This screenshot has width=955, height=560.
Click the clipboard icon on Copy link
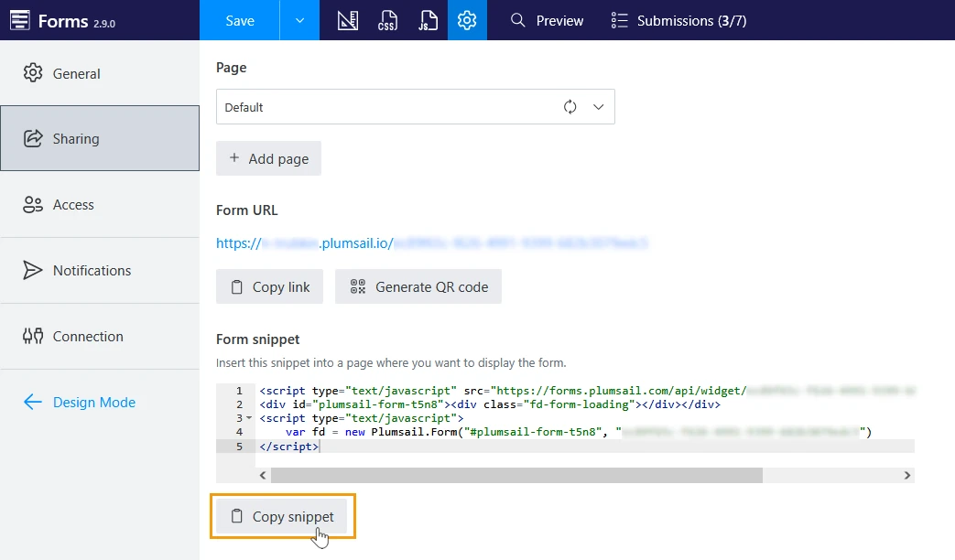point(237,286)
